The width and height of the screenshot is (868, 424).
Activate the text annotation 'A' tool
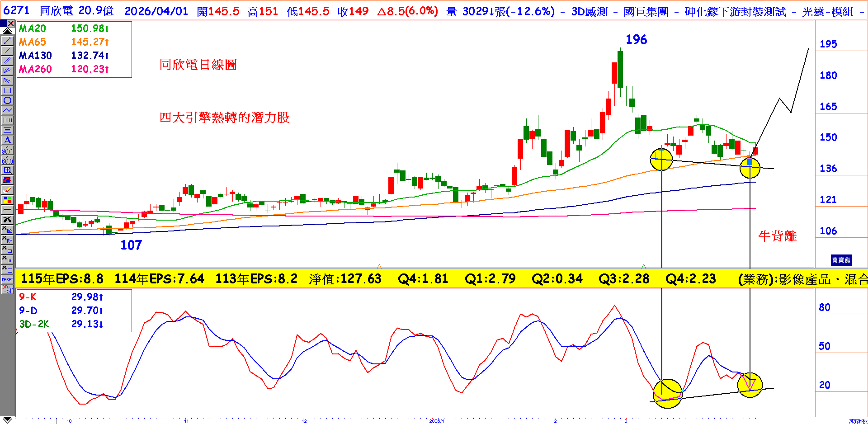coord(7,140)
